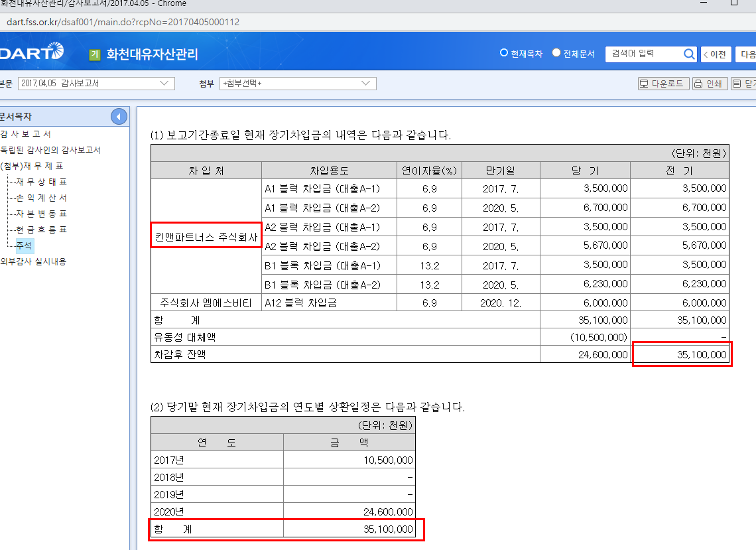The width and height of the screenshot is (756, 550).
Task: Click the address bar URL
Action: (x=123, y=22)
